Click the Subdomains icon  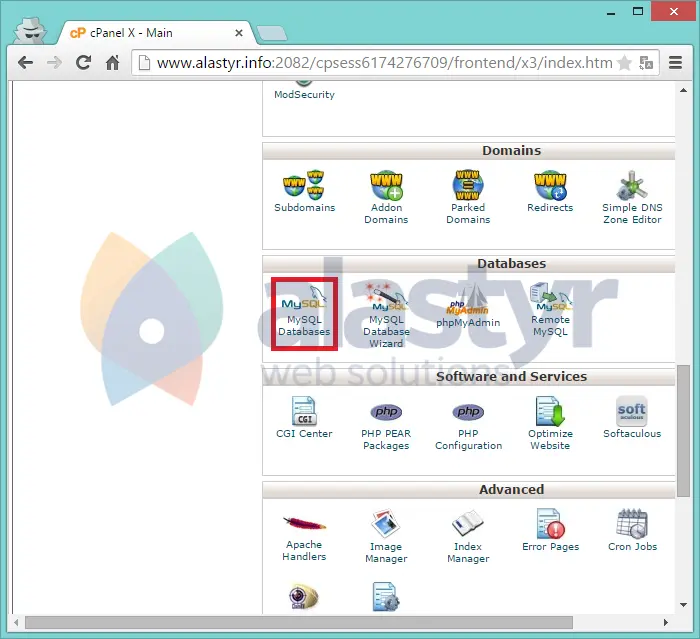(304, 193)
